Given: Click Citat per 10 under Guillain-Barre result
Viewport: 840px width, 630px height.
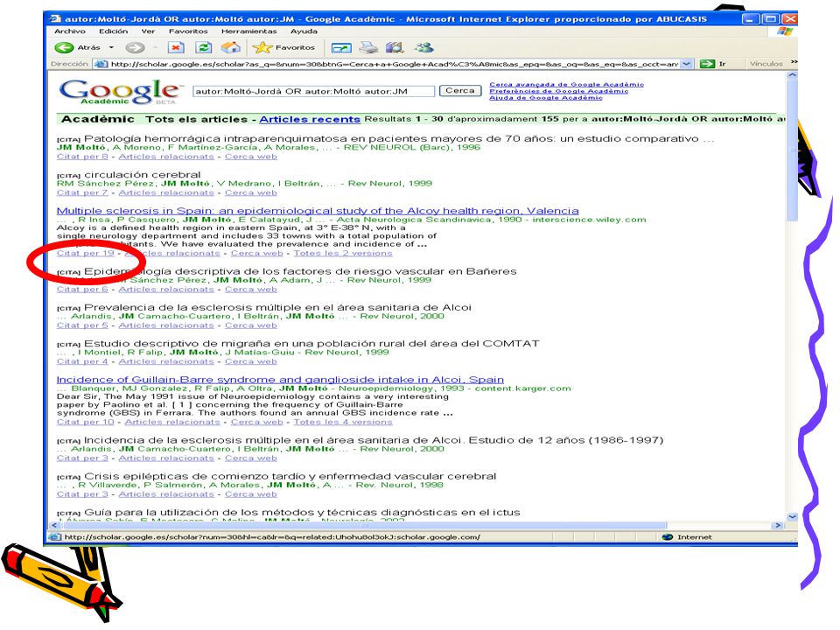Looking at the screenshot, I should click(x=86, y=422).
